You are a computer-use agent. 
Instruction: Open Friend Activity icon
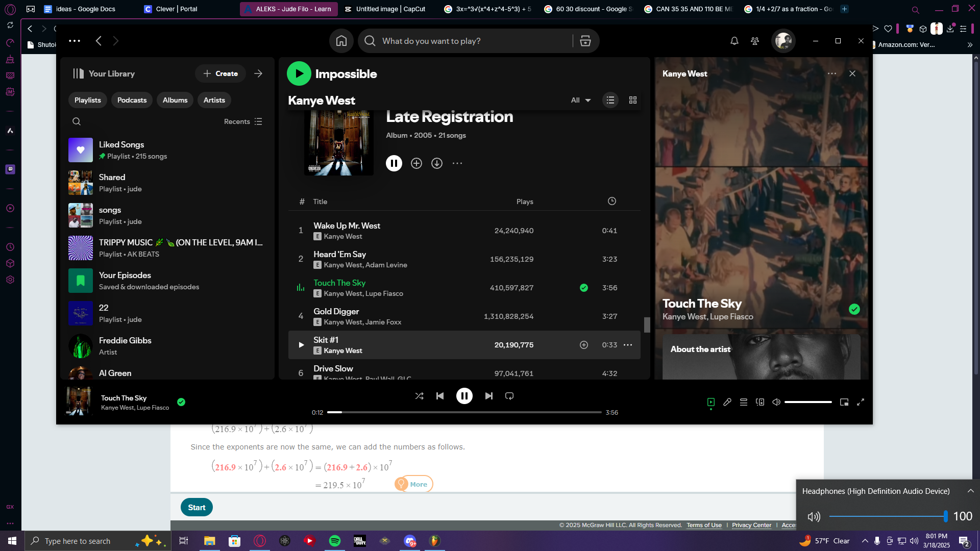pos(755,41)
